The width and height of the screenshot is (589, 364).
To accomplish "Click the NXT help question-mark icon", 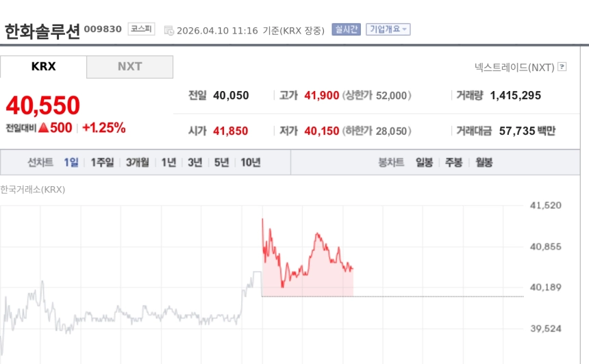I will coord(562,67).
